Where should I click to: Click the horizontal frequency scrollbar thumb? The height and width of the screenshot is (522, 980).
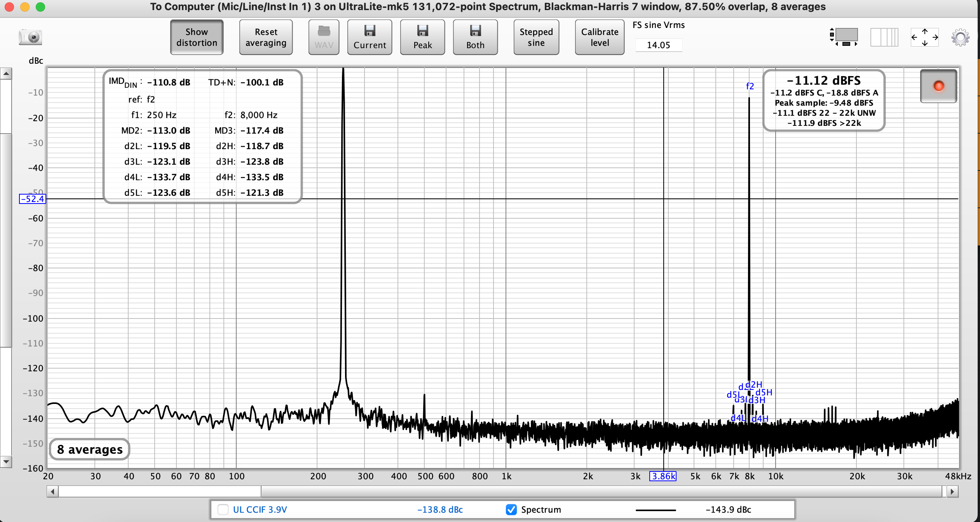(602, 492)
